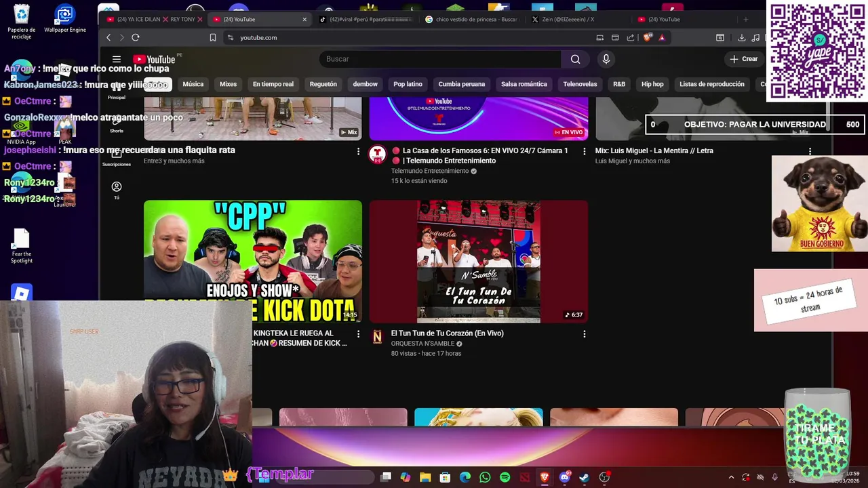868x488 pixels.
Task: Close the active YouTube tab
Action: point(304,19)
